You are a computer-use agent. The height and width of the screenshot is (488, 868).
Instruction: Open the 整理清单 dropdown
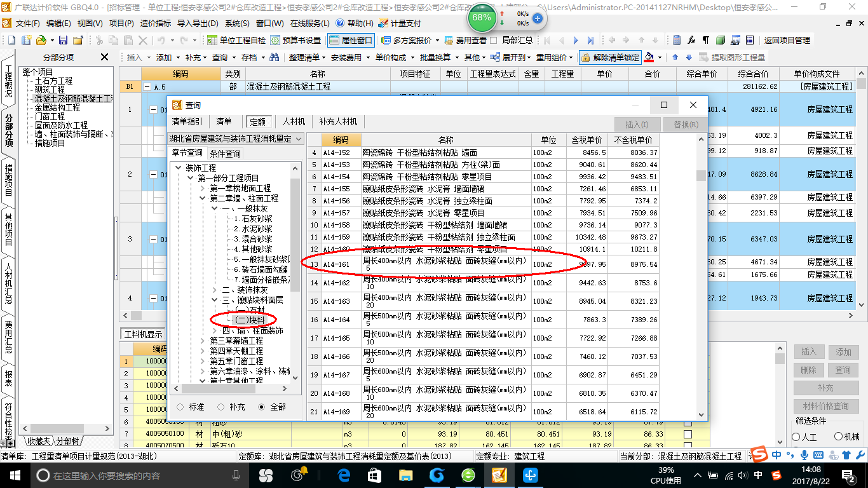pyautogui.click(x=306, y=57)
